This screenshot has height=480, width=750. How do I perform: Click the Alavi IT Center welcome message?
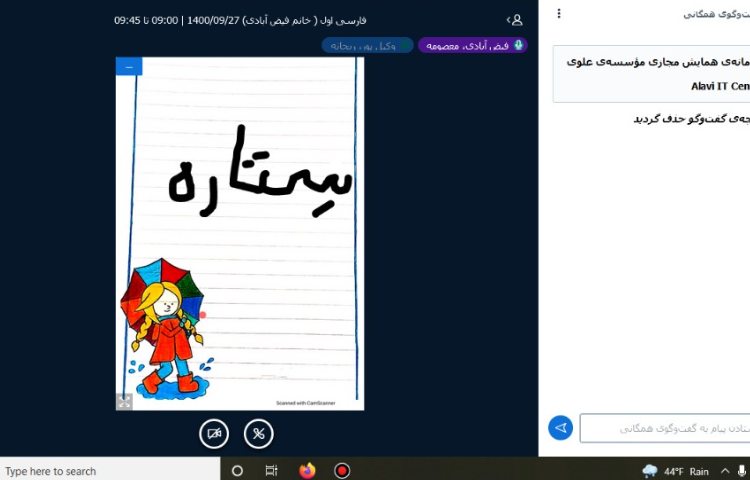click(x=651, y=74)
